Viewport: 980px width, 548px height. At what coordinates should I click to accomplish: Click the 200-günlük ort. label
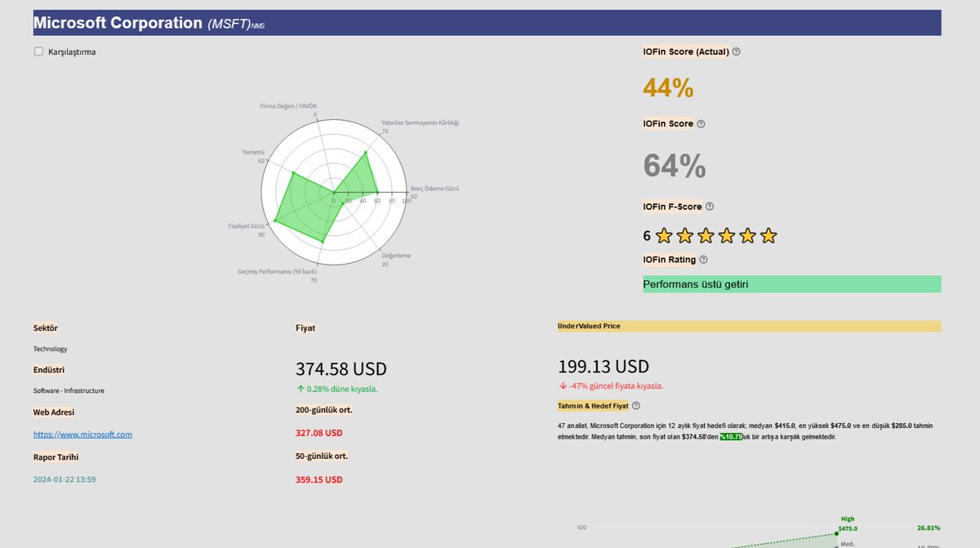pyautogui.click(x=324, y=410)
